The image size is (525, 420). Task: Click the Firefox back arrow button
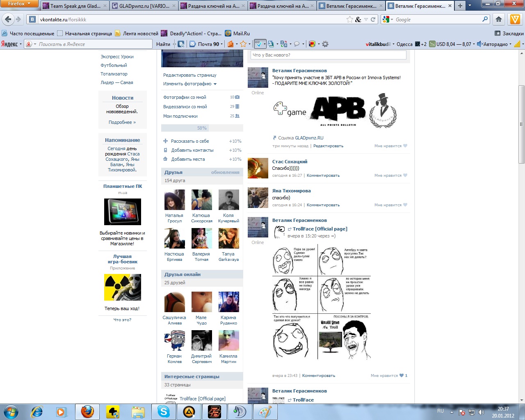point(8,19)
